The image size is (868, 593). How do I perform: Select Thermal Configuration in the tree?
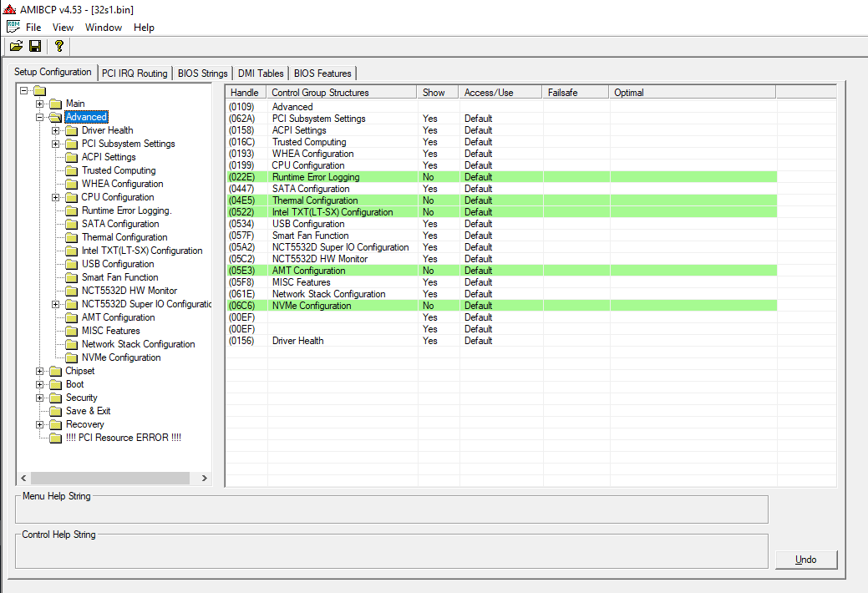click(124, 237)
